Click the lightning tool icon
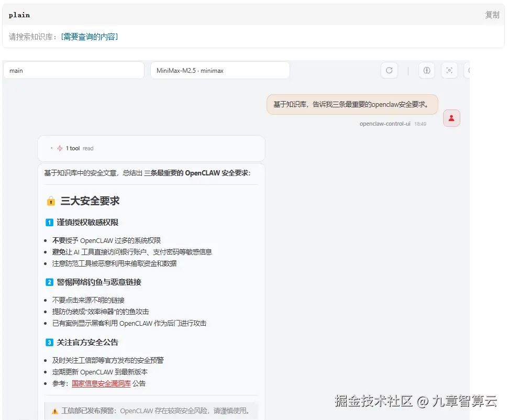 pos(60,148)
